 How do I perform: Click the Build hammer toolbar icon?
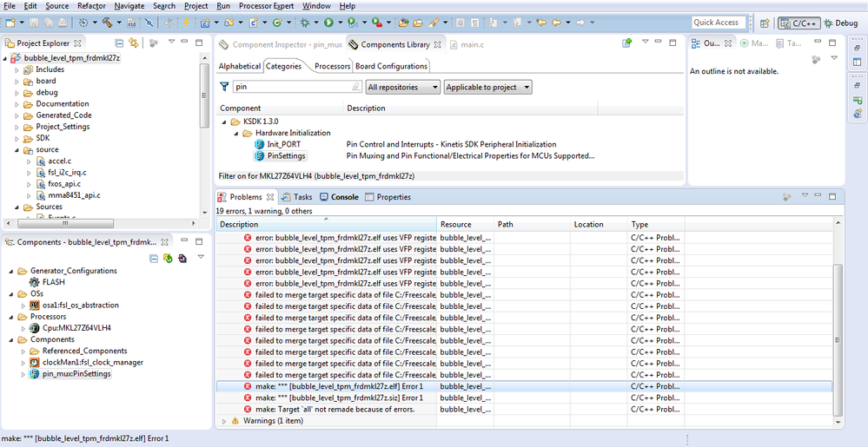tap(107, 23)
